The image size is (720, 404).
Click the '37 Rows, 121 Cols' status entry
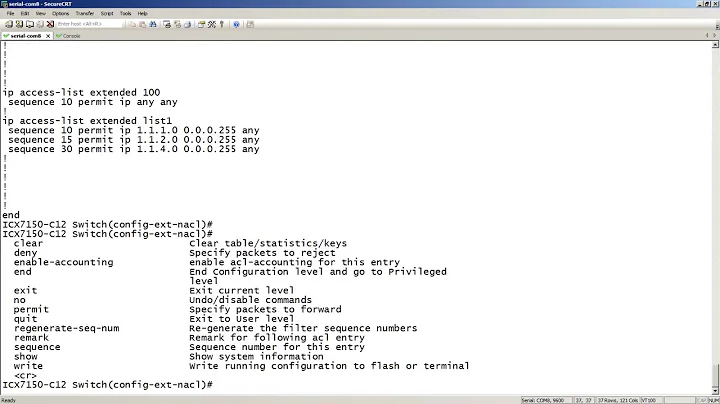[x=618, y=400]
